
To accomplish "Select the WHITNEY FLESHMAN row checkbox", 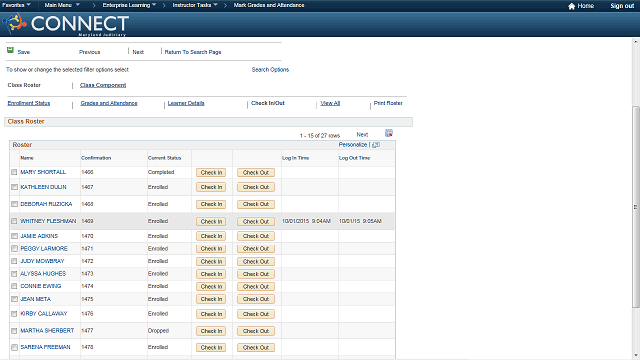I will click(14, 221).
